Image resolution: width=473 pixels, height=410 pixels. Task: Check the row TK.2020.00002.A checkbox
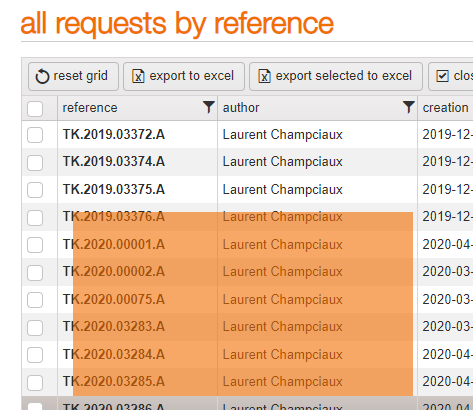pyautogui.click(x=35, y=273)
